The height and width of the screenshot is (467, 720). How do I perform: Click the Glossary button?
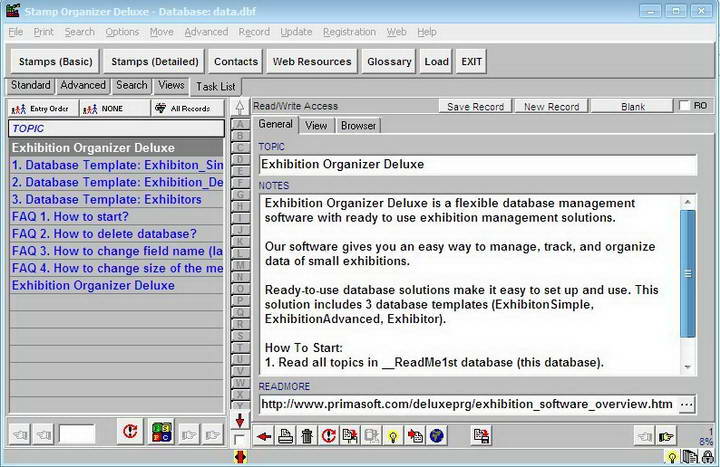(389, 62)
